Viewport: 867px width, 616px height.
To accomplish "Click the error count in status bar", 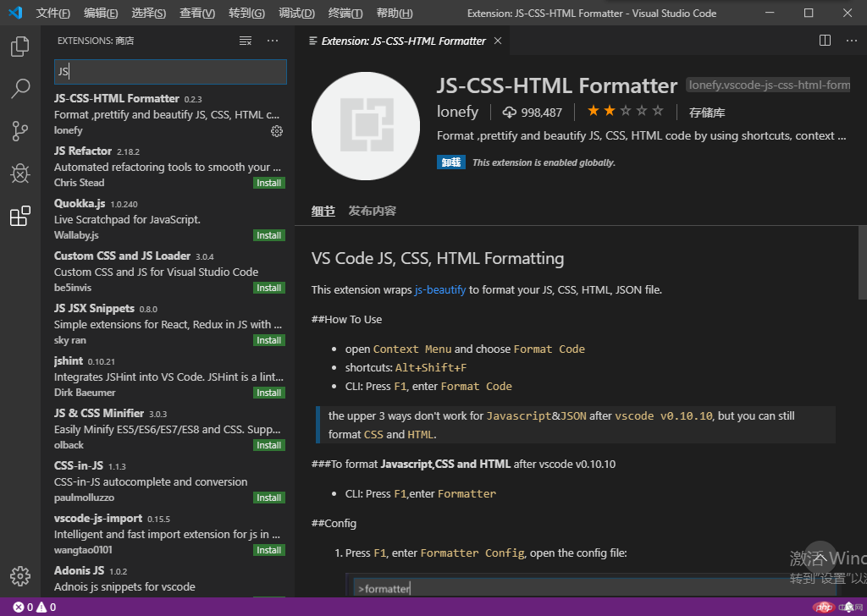I will pyautogui.click(x=23, y=608).
